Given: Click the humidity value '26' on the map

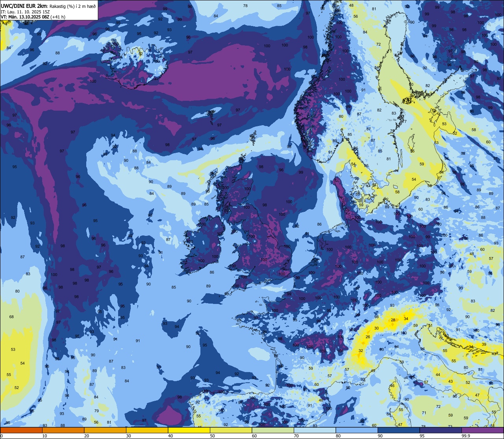Looking at the screenshot, I should point(368,337).
